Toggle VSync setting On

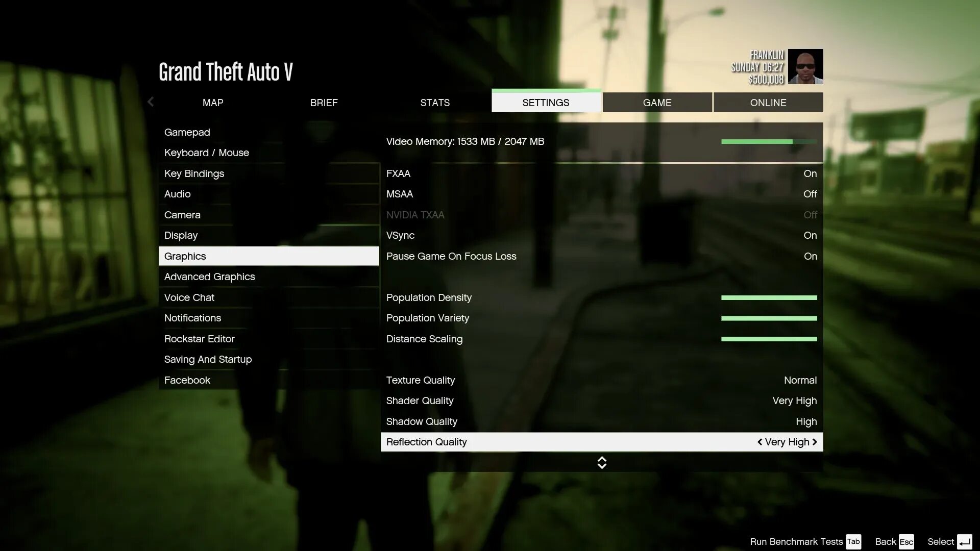coord(811,235)
